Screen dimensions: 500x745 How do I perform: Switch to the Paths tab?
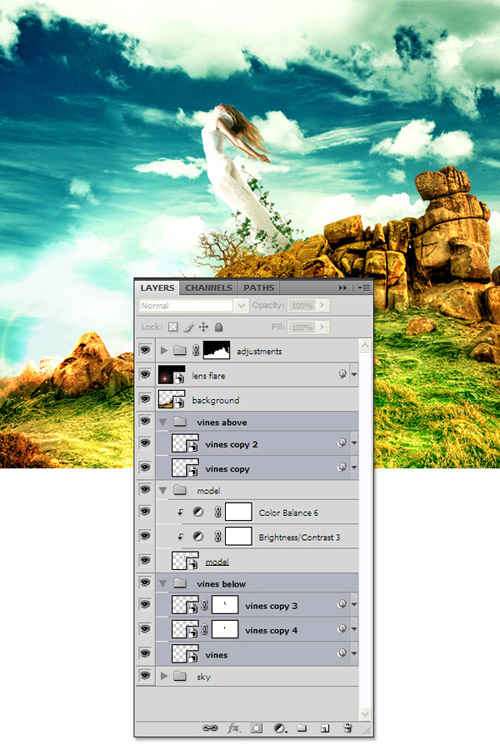(259, 288)
